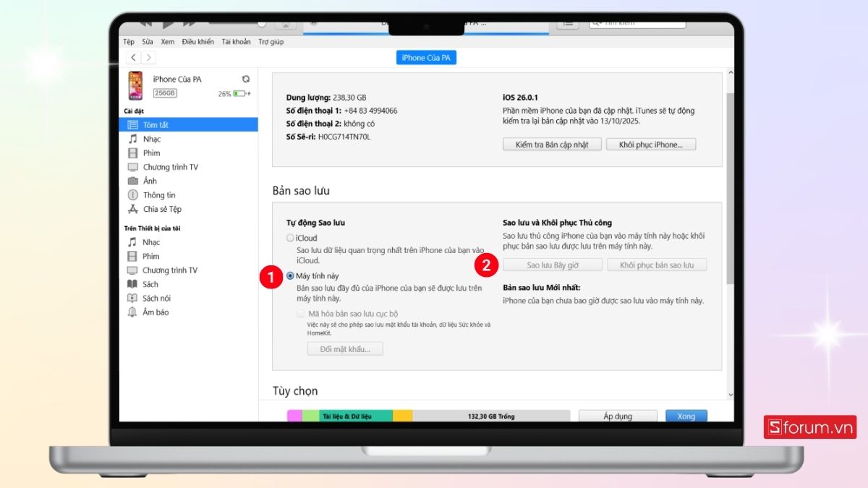Screen dimensions: 868x488
Task: Click the Bản sao lưu section heading
Action: coord(301,191)
